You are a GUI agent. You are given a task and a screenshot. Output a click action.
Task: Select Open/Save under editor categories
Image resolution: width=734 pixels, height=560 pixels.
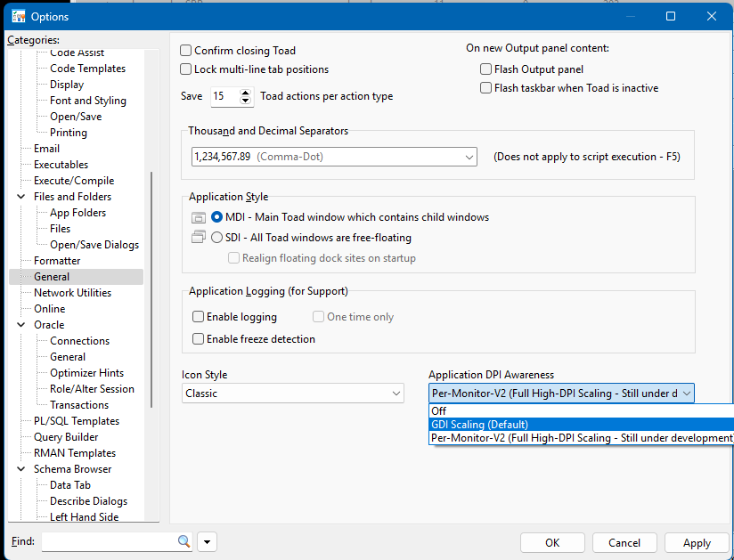point(76,117)
